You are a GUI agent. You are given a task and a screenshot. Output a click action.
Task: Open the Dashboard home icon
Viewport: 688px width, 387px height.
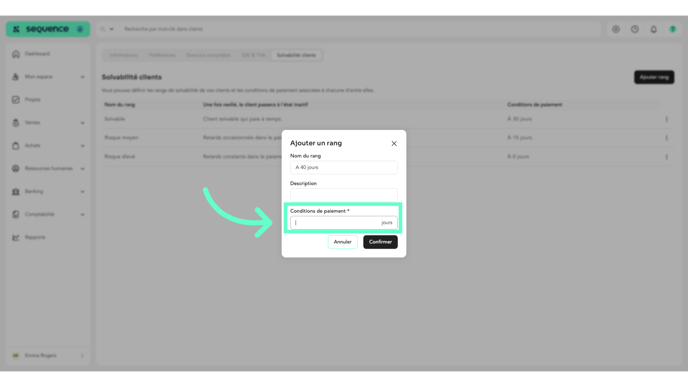pos(16,54)
